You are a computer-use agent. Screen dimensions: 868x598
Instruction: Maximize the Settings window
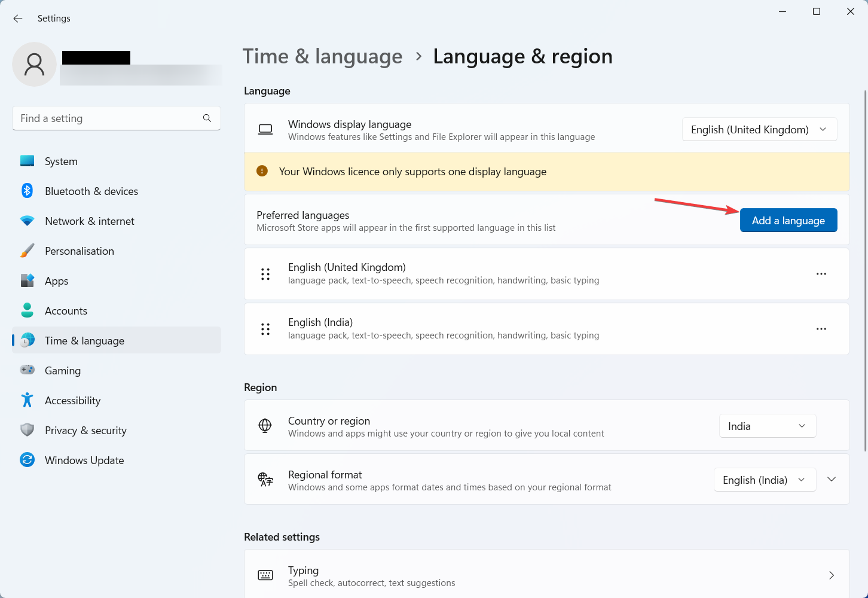pyautogui.click(x=817, y=11)
